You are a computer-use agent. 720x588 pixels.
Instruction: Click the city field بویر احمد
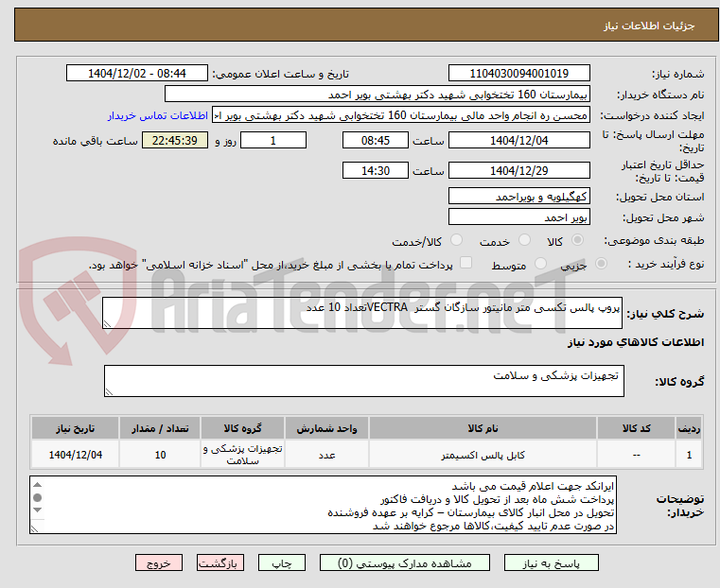click(x=518, y=216)
